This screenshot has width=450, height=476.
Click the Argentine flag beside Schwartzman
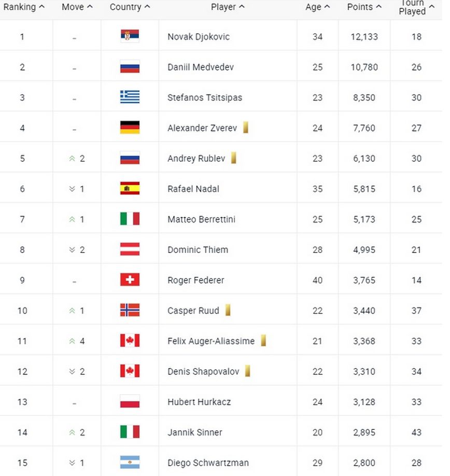coord(130,463)
